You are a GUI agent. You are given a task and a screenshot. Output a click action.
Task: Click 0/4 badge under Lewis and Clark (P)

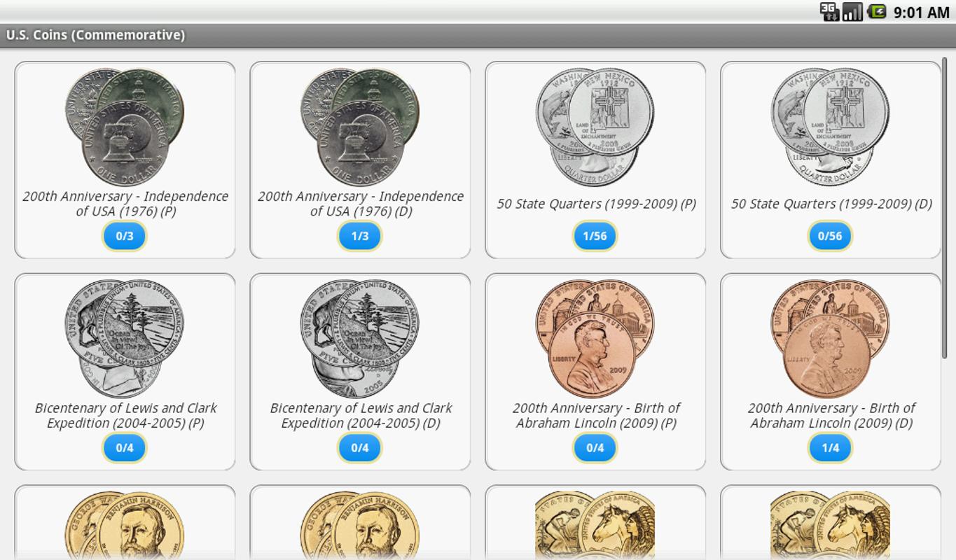click(x=125, y=448)
